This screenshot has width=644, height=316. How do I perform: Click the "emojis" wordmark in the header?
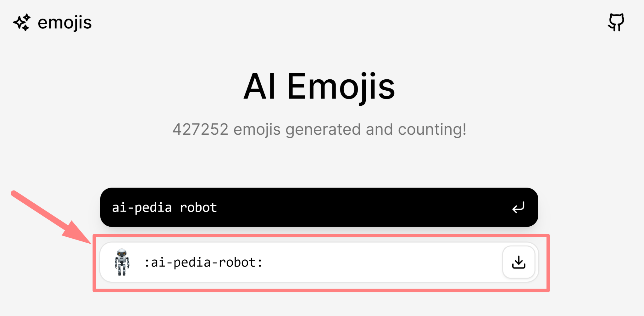tap(64, 23)
